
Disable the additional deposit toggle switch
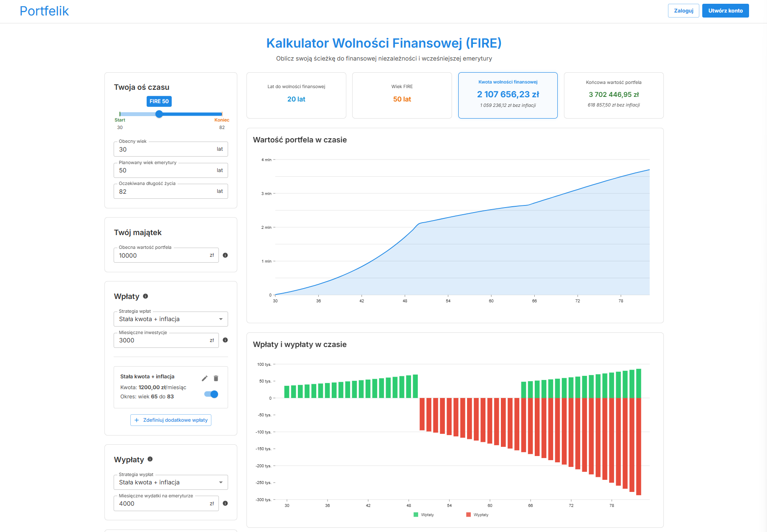[211, 394]
